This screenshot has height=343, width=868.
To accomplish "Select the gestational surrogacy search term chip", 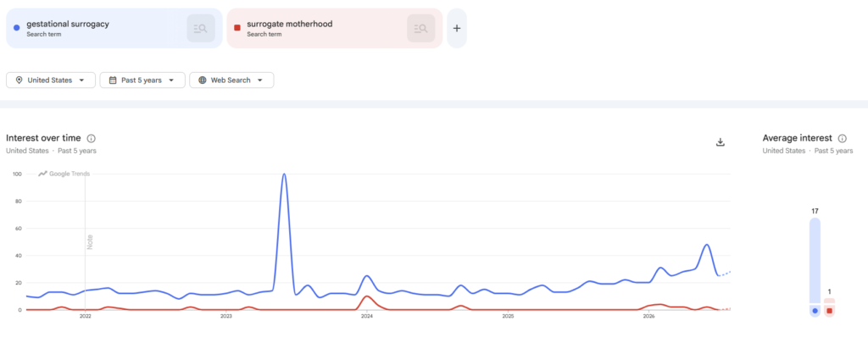I will pyautogui.click(x=114, y=28).
